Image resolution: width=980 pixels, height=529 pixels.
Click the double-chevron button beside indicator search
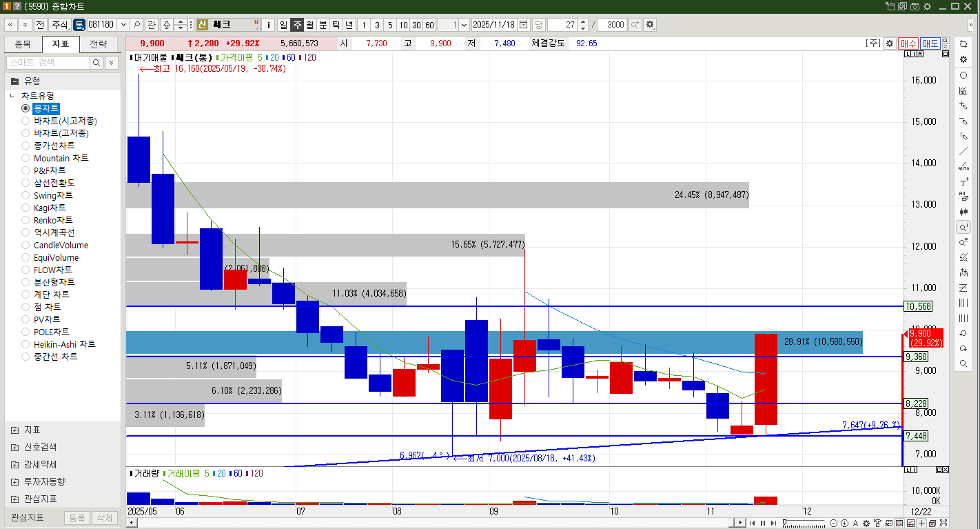(x=111, y=63)
